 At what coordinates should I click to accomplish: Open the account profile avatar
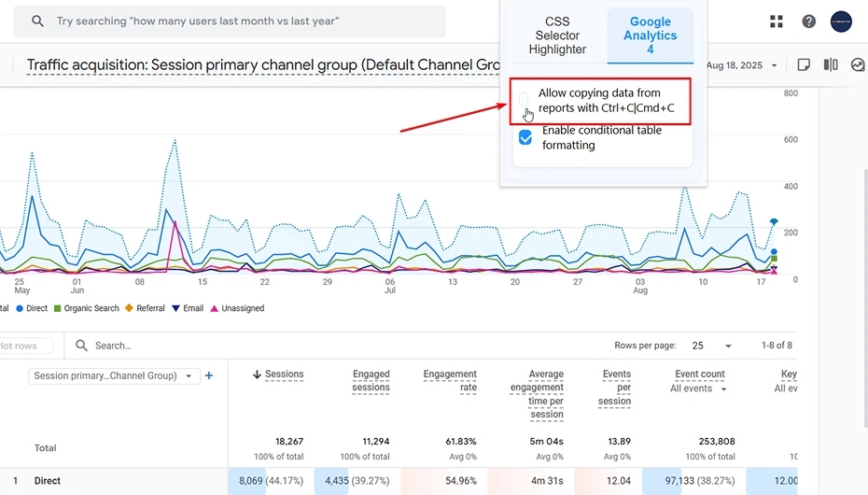[x=841, y=21]
